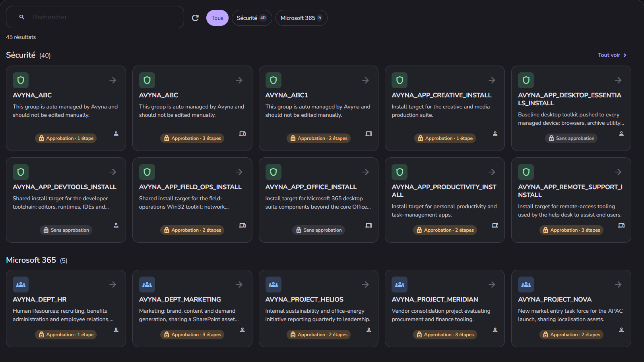Click the AVYNA_APP_OFFICE_INSTALL card title
644x362 pixels.
tap(311, 187)
